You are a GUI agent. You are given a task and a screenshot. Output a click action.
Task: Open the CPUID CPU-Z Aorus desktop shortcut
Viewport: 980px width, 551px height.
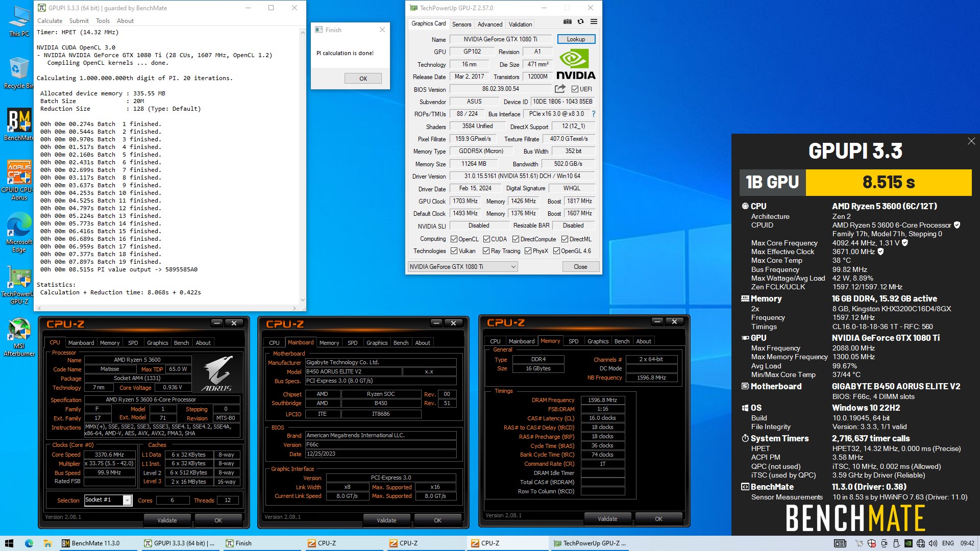pyautogui.click(x=19, y=180)
